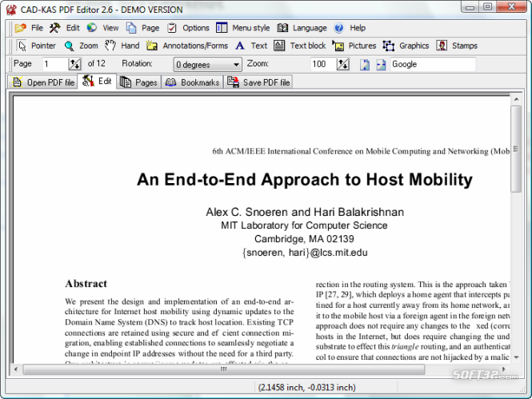Switch to the Save PDF file tab
Screen dimensions: 532x399
tap(258, 82)
